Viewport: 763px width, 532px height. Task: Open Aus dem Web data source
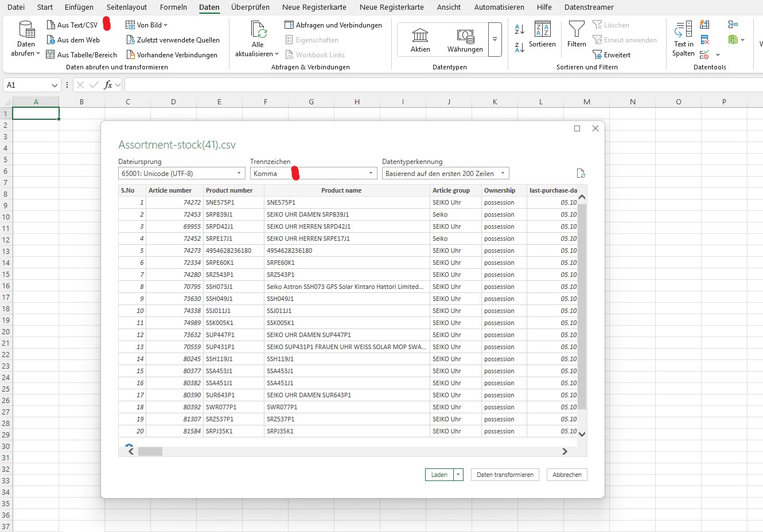pyautogui.click(x=51, y=40)
